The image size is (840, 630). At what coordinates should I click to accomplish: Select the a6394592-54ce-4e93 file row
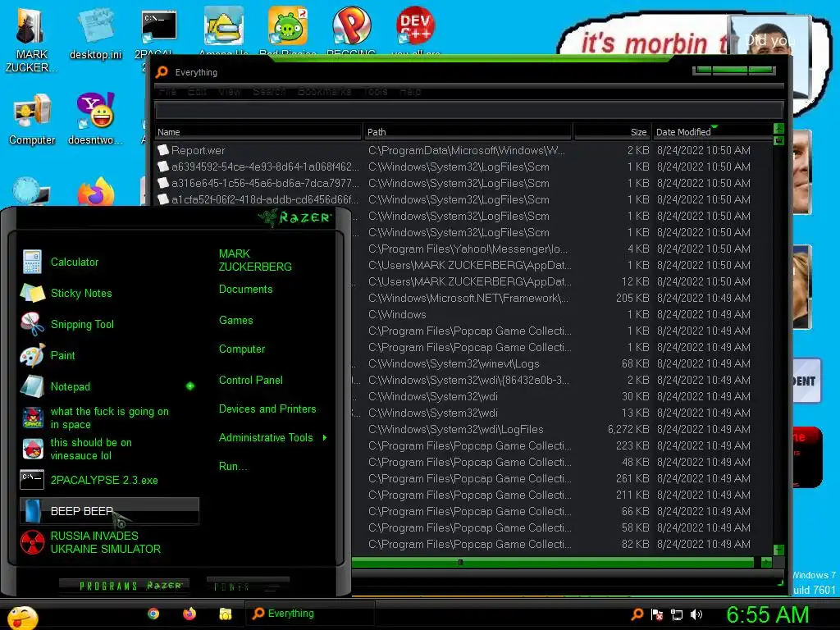point(463,167)
